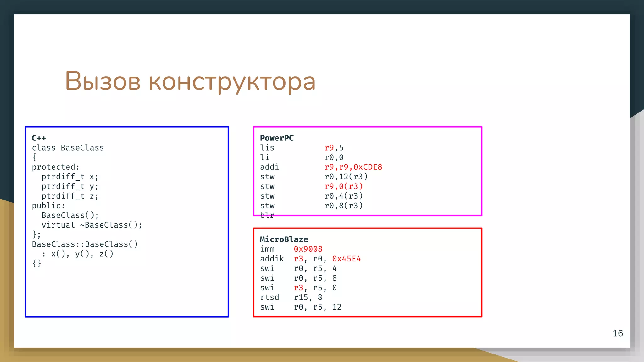
Task: Click 'ptrdiff_t z;' declaration
Action: (70, 196)
